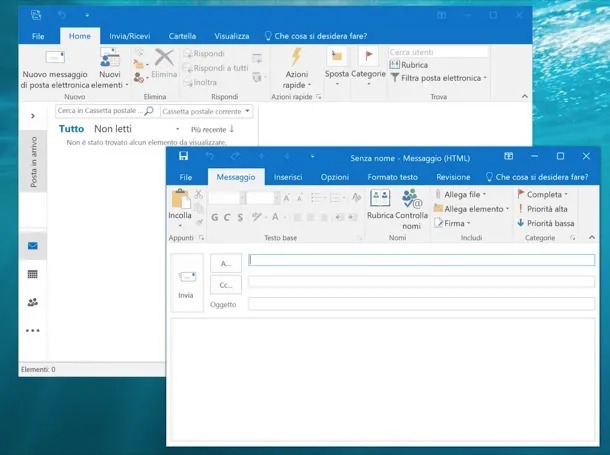Image resolution: width=610 pixels, height=455 pixels.
Task: Click the Elimina X icon in main window
Action: 164,57
